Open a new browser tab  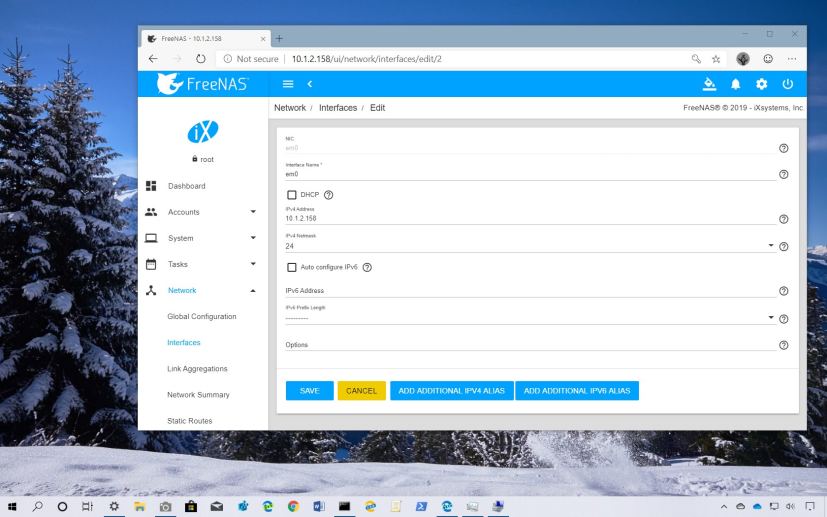pyautogui.click(x=279, y=39)
